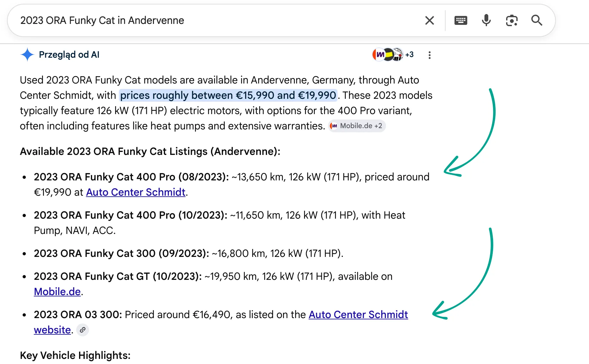Submit search using the magnifying glass icon

(537, 20)
